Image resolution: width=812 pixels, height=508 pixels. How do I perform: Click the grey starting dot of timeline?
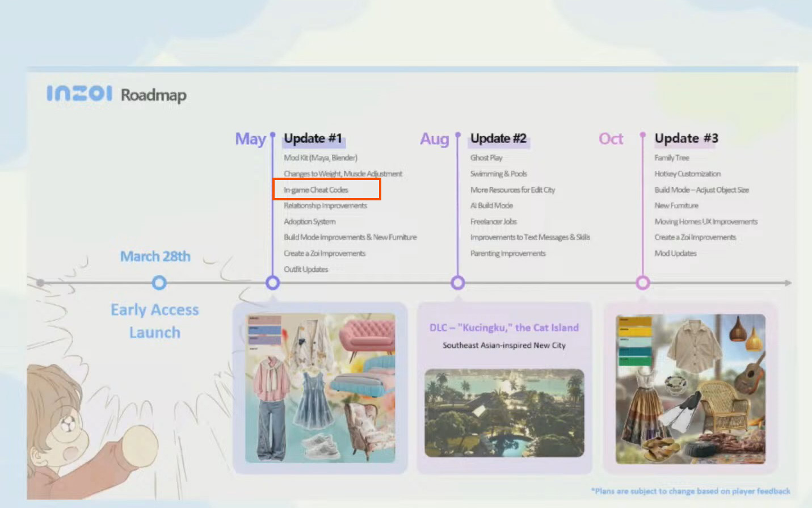[40, 282]
